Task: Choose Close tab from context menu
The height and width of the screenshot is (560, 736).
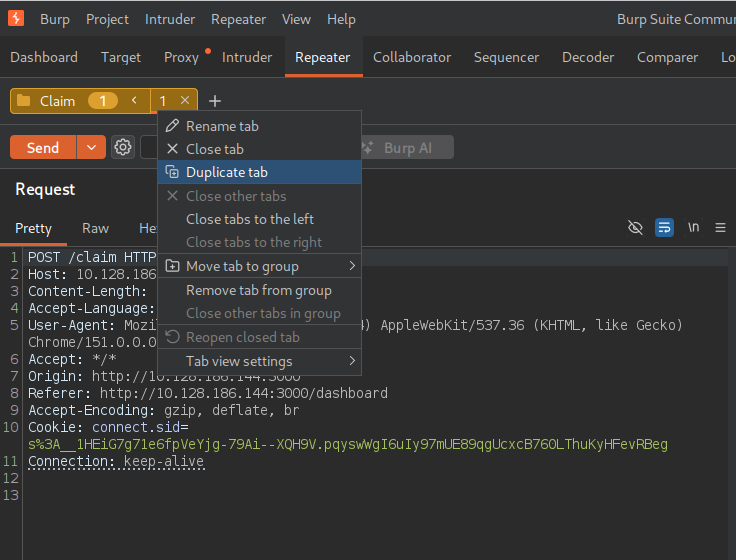Action: tap(260, 149)
